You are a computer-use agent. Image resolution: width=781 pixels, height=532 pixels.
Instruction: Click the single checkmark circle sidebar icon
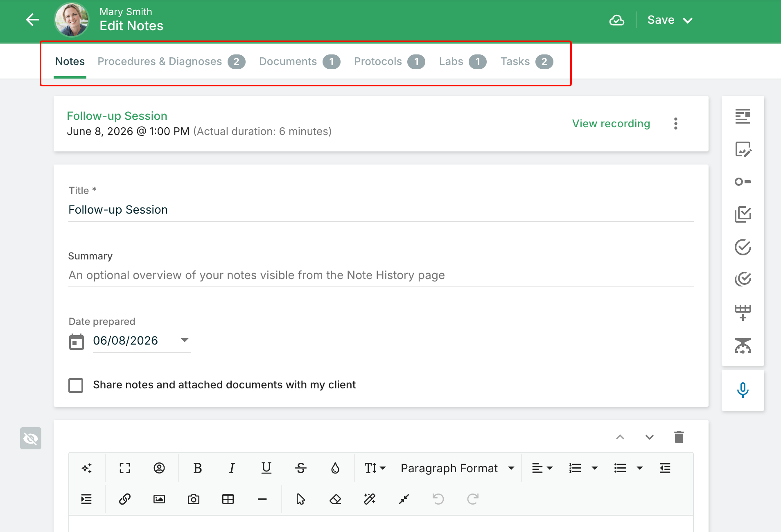[743, 247]
